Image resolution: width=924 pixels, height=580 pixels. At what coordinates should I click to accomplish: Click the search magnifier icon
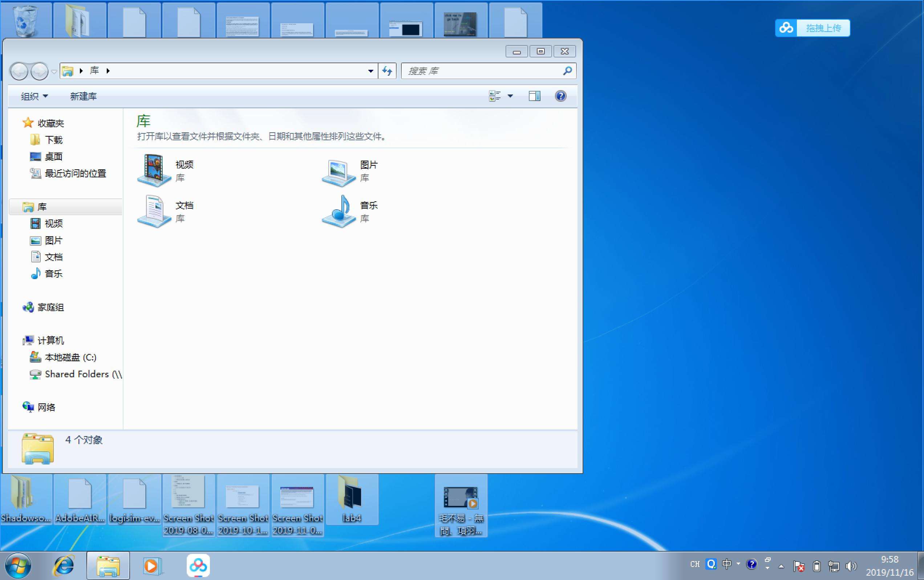(x=567, y=71)
